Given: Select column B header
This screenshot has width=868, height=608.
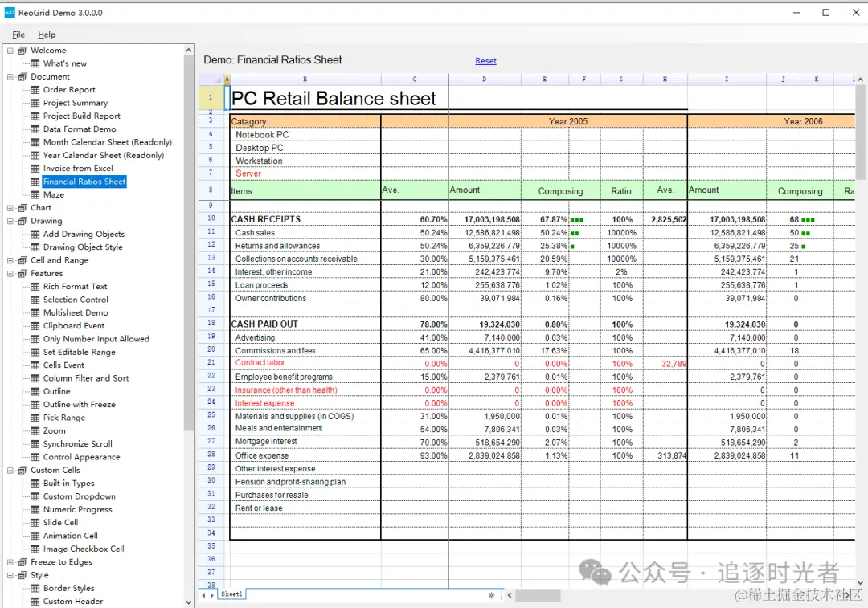Looking at the screenshot, I should point(305,80).
